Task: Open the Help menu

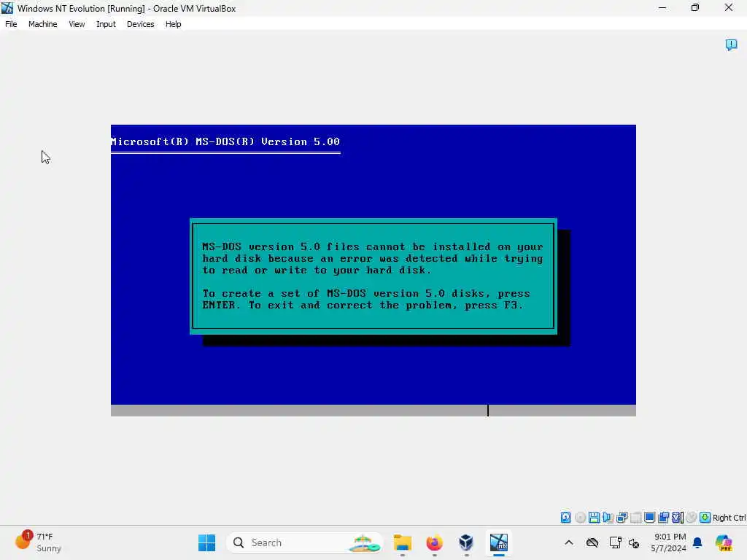Action: 174,24
